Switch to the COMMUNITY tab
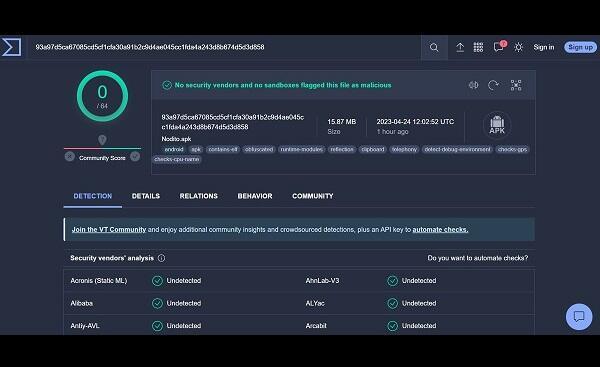Screen dimensions: 600x367 [313, 196]
